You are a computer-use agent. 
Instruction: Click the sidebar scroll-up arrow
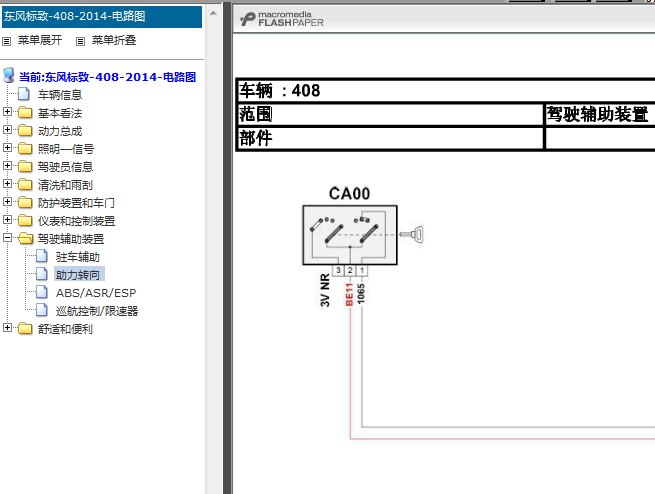(x=213, y=13)
